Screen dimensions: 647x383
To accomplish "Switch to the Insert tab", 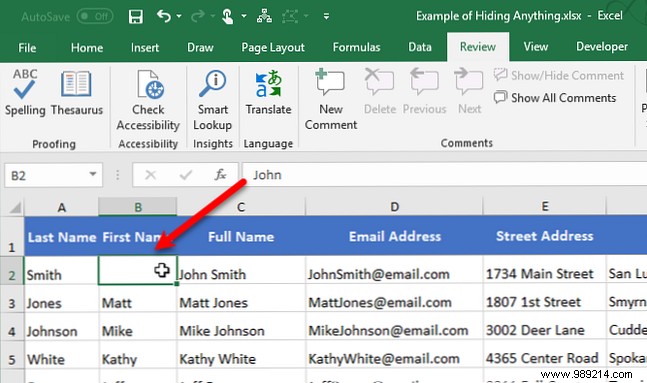I will [x=145, y=48].
